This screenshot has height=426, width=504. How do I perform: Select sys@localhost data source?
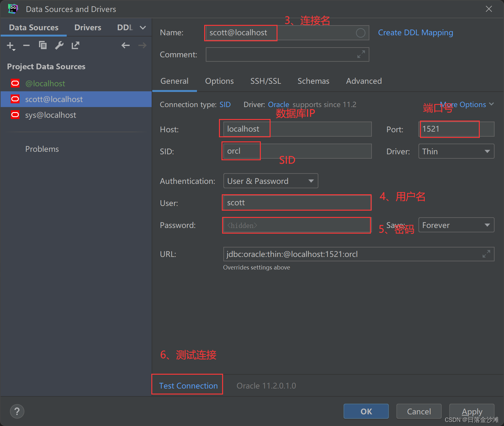click(76, 115)
